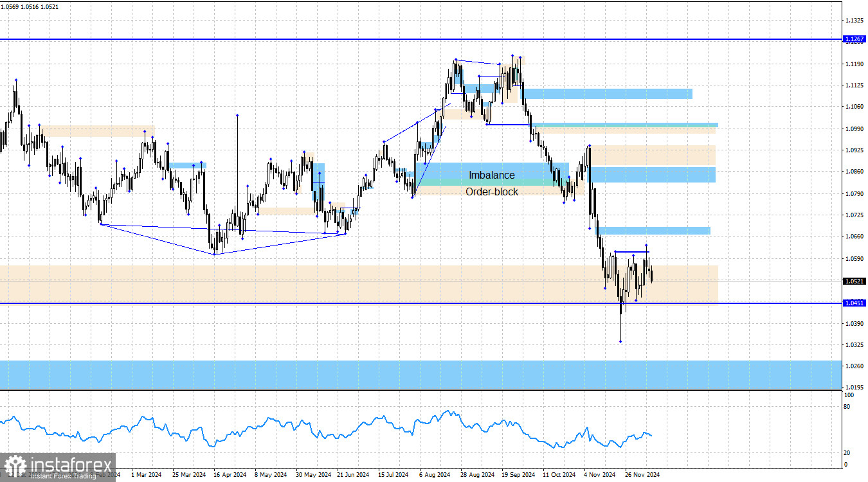This screenshot has height=482, width=868.
Task: Click the 25 Mar 2024 date label
Action: point(189,475)
